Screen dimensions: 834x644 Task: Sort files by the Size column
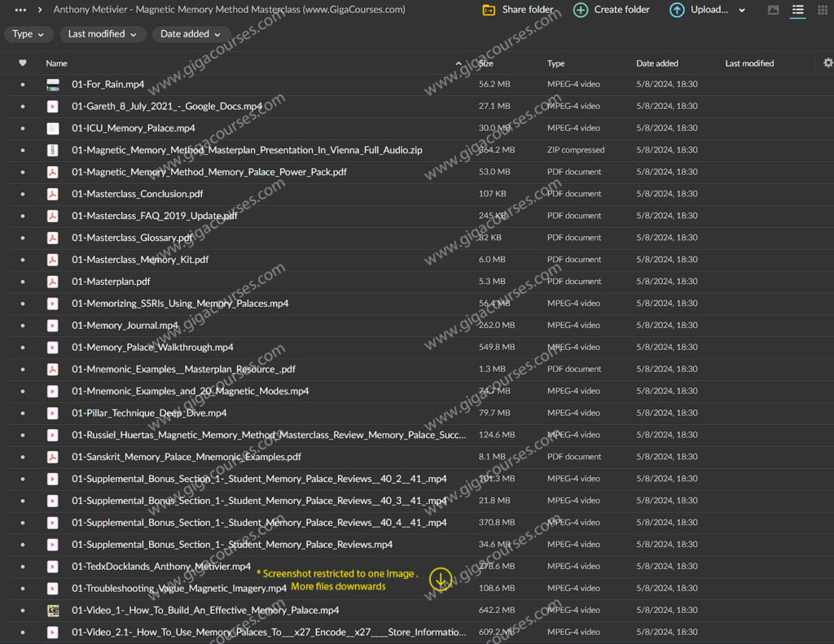486,64
